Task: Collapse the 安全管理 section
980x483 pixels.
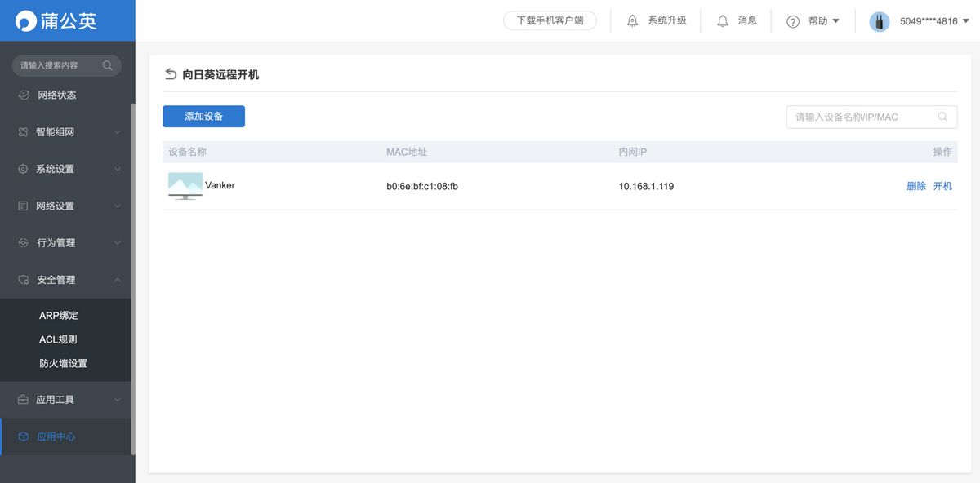Action: tap(67, 280)
